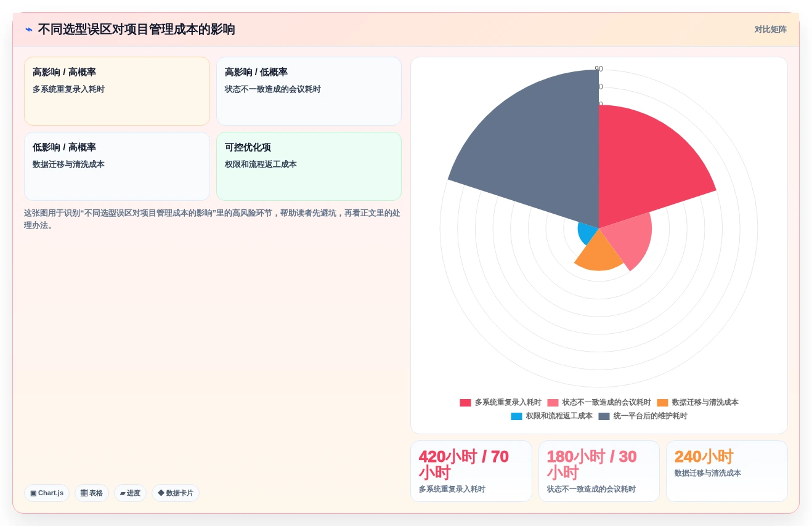The height and width of the screenshot is (526, 812).
Task: Click the 90 axis label on chart
Action: (599, 69)
